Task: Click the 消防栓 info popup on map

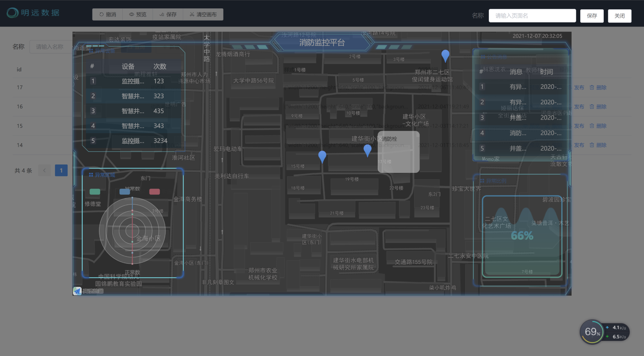Action: point(399,152)
